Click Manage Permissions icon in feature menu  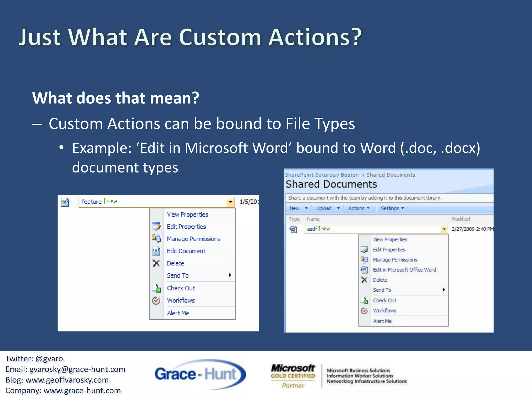pyautogui.click(x=156, y=238)
